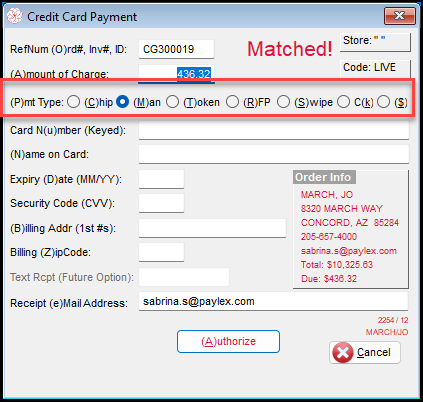
Task: Focus the RefNum field containing CG300019
Action: [176, 49]
